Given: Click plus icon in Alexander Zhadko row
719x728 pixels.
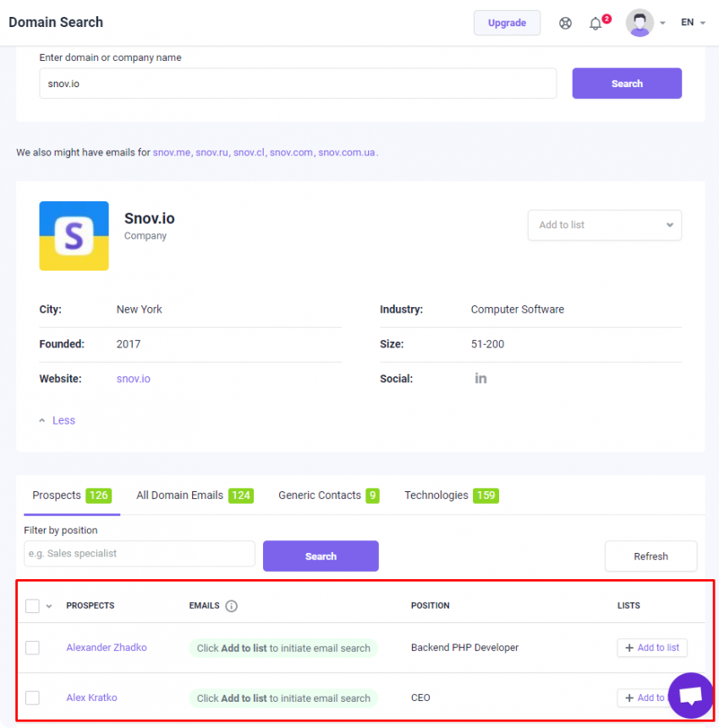Looking at the screenshot, I should coord(629,648).
